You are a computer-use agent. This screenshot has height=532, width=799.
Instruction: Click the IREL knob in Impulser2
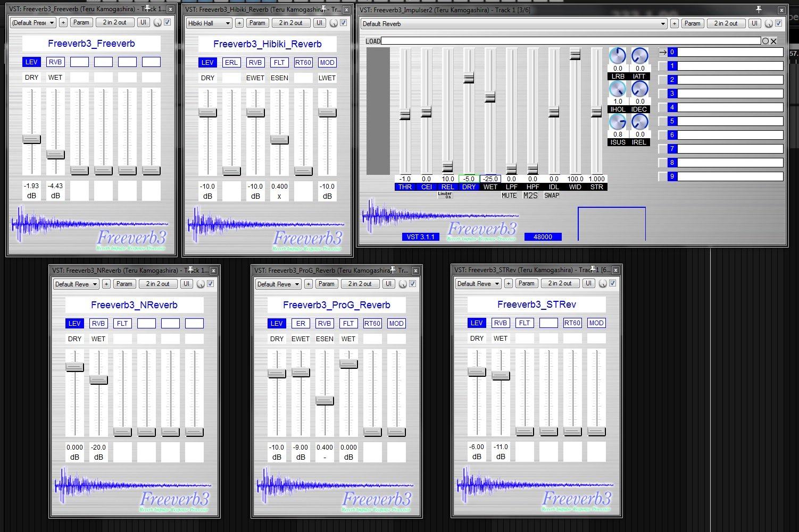(639, 122)
